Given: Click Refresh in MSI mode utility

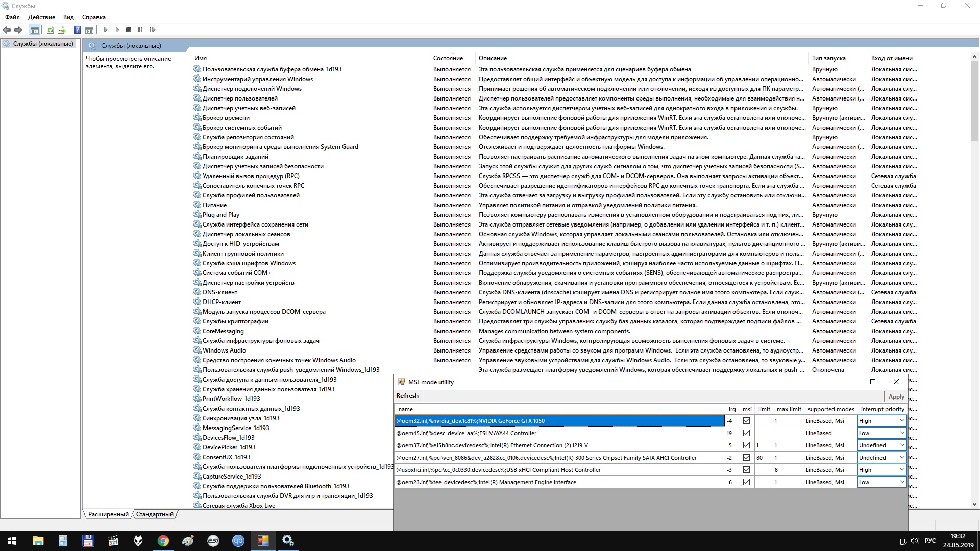Looking at the screenshot, I should pyautogui.click(x=407, y=396).
